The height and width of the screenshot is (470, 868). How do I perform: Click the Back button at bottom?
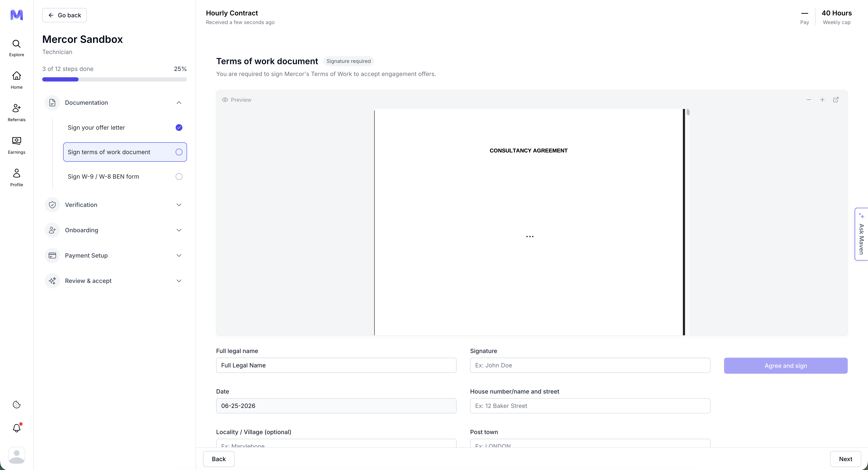pos(219,459)
